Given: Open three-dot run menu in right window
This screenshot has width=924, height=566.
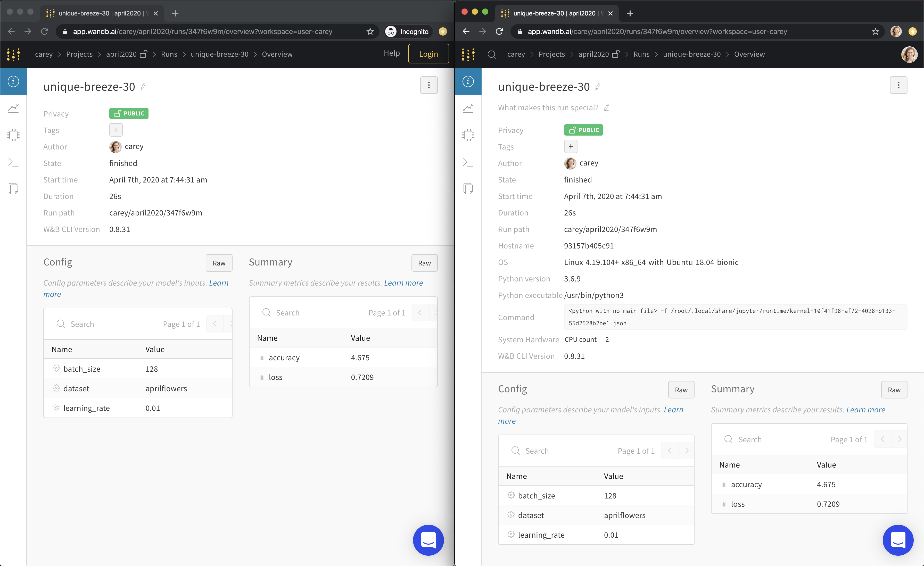Looking at the screenshot, I should 898,85.
